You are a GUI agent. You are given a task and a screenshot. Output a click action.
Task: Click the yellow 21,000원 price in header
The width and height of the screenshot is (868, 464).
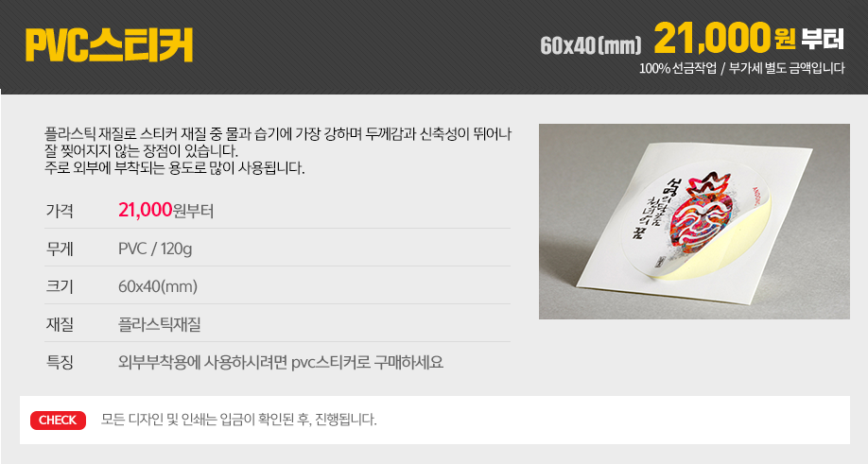724,38
